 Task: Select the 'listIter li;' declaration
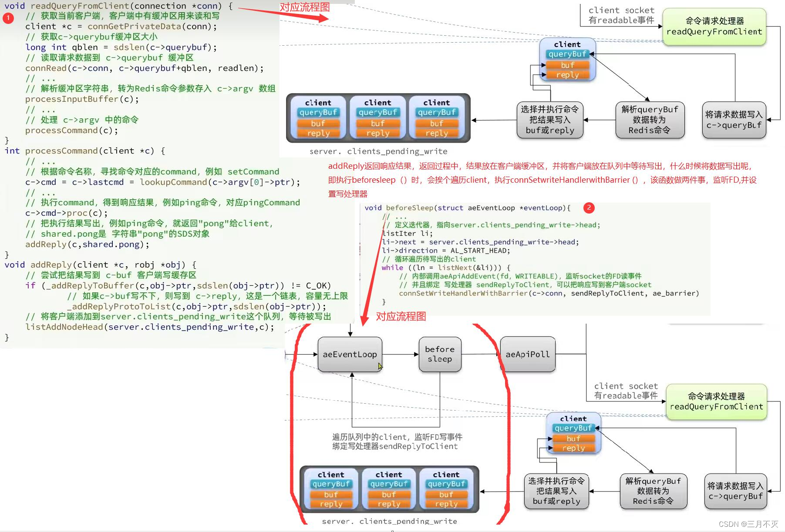coord(407,233)
